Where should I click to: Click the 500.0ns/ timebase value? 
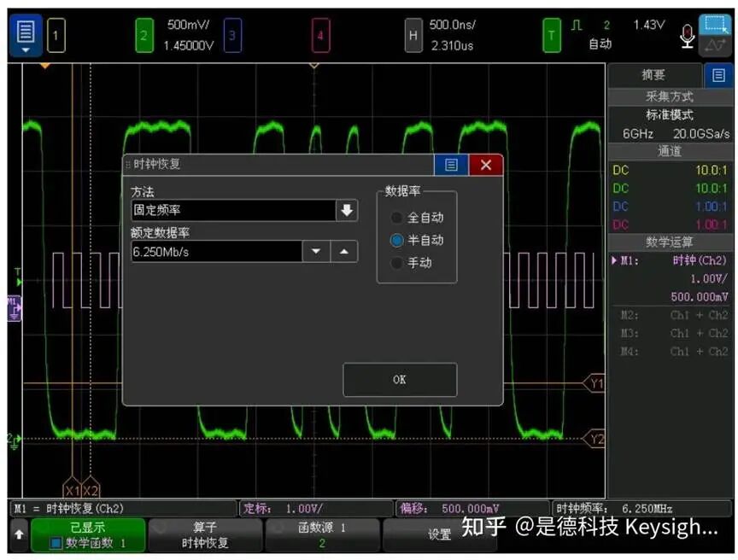[x=453, y=25]
